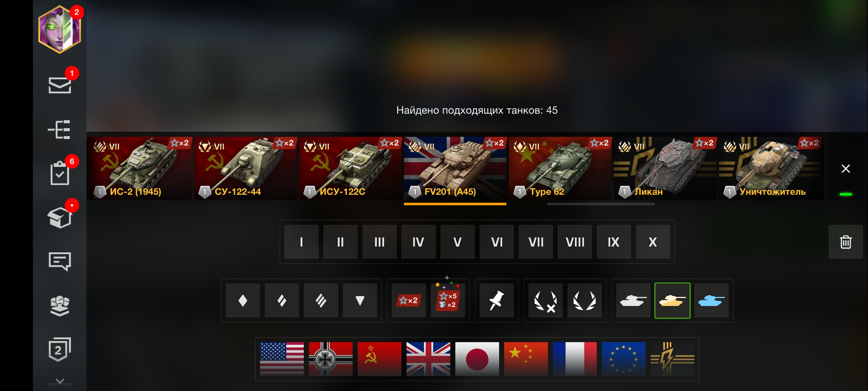Filter tanks by USSR flag
Screen dimensions: 868x391
pos(379,359)
